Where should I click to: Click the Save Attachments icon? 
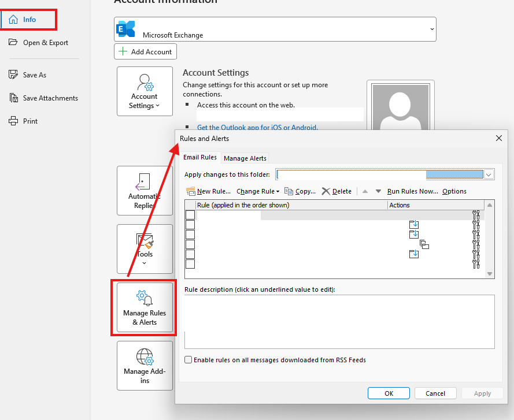(x=14, y=98)
